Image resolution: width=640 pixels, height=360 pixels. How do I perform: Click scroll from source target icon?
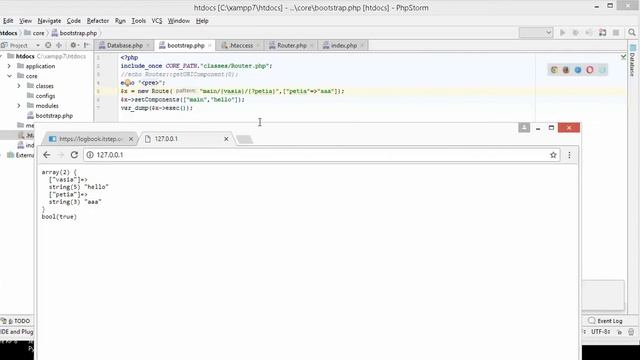[x=48, y=45]
